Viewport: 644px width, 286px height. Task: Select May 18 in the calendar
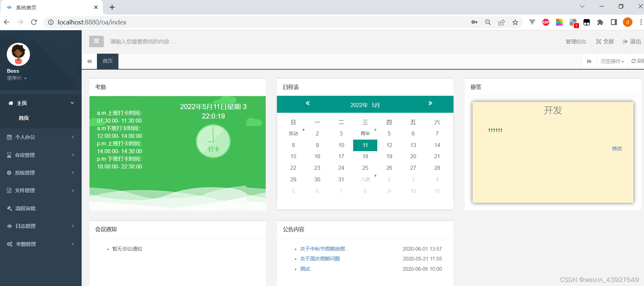(365, 156)
